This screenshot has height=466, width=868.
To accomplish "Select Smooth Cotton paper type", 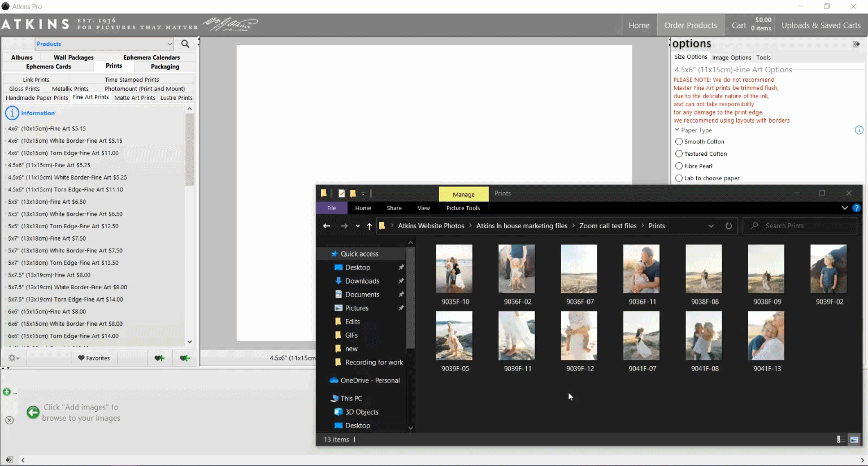I will coord(679,142).
